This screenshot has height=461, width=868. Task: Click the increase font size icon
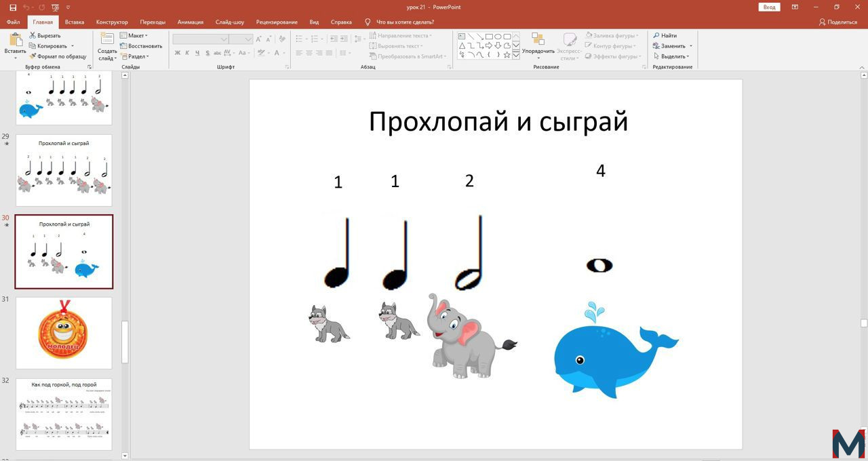(x=260, y=39)
